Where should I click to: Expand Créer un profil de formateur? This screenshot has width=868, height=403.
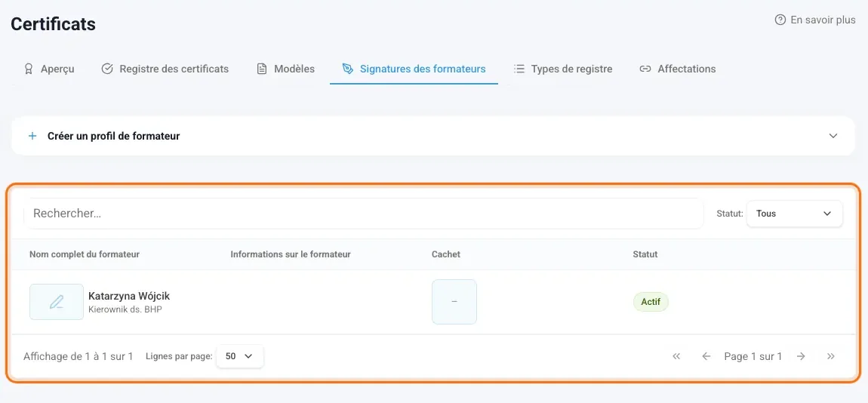pos(433,136)
